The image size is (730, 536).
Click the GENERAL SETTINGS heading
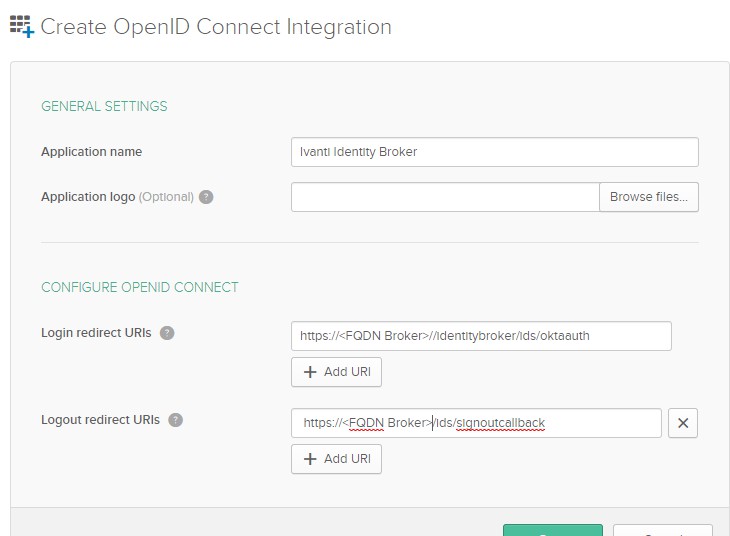[x=104, y=106]
